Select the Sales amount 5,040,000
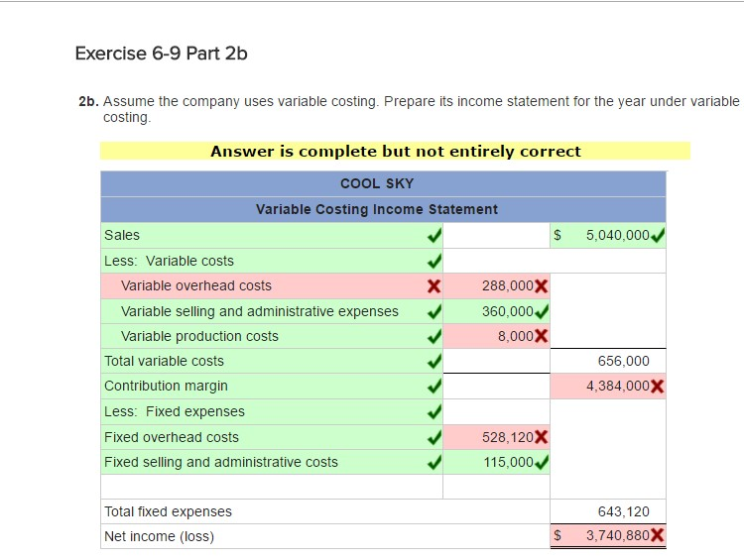744x560 pixels. (x=617, y=235)
